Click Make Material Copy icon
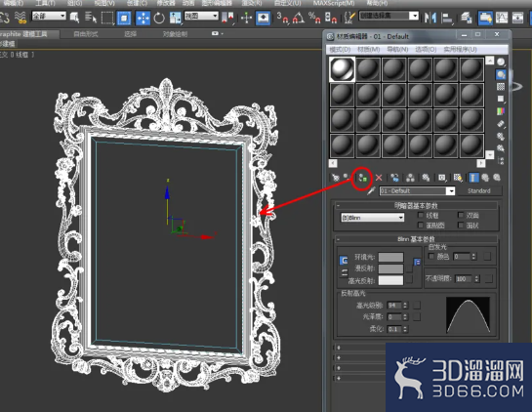Image resolution: width=532 pixels, height=412 pixels. click(394, 178)
